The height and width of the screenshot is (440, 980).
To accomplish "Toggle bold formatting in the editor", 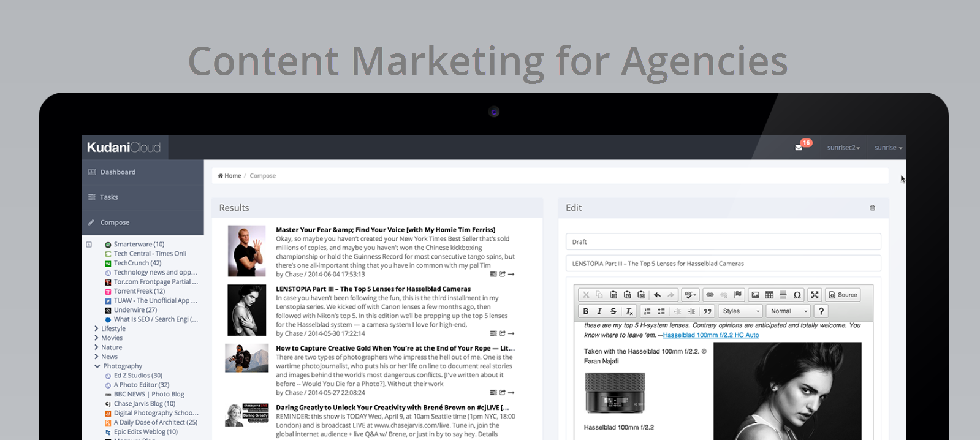I will [586, 311].
